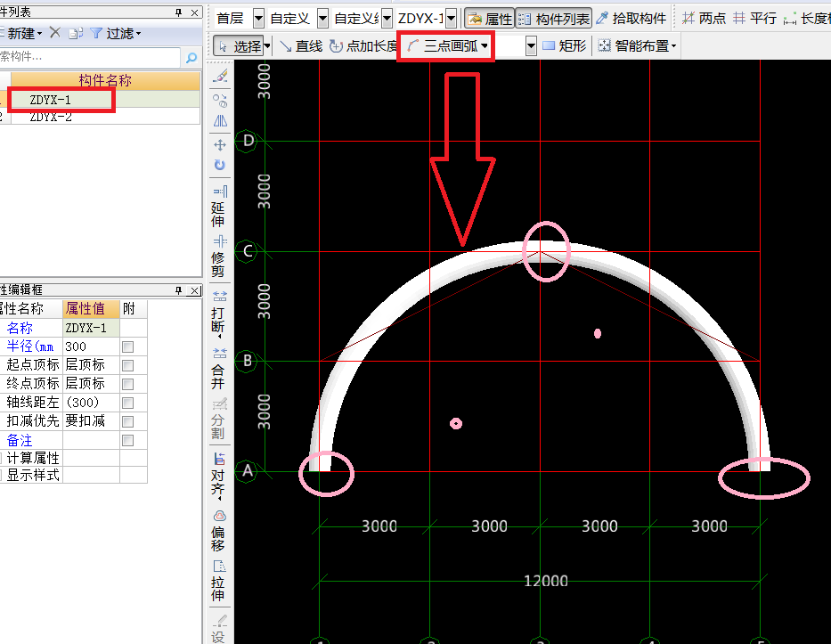Screen dimensions: 831x644
Task: Click the 12000 dimension label
Action: pyautogui.click(x=545, y=581)
